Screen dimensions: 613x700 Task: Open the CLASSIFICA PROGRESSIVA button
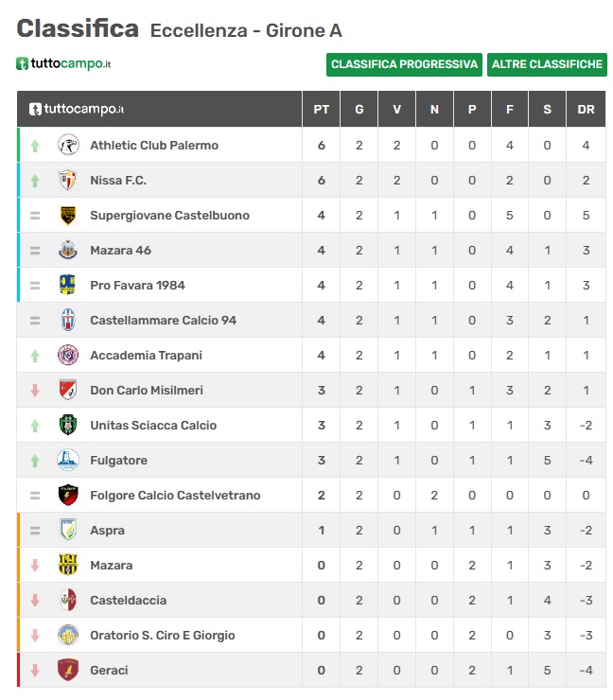(404, 64)
